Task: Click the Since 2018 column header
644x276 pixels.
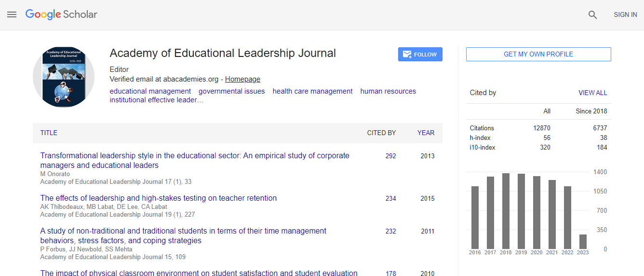Action: click(591, 111)
